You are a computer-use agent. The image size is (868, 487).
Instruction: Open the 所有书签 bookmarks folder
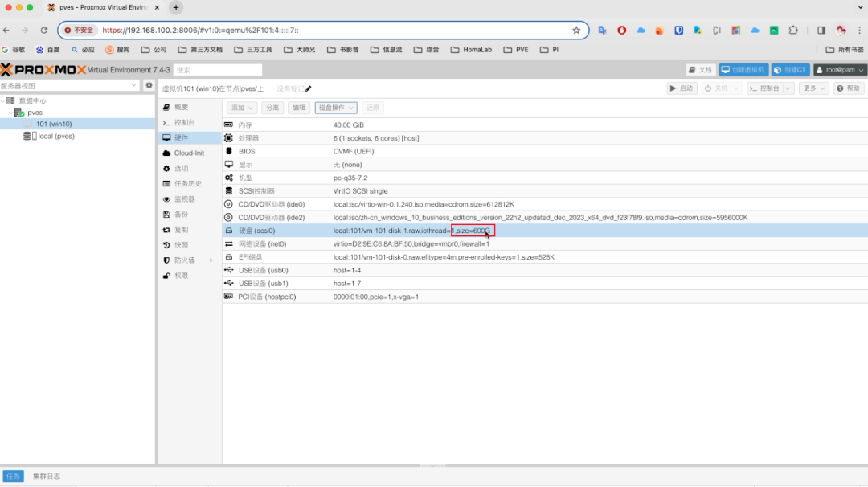point(845,50)
